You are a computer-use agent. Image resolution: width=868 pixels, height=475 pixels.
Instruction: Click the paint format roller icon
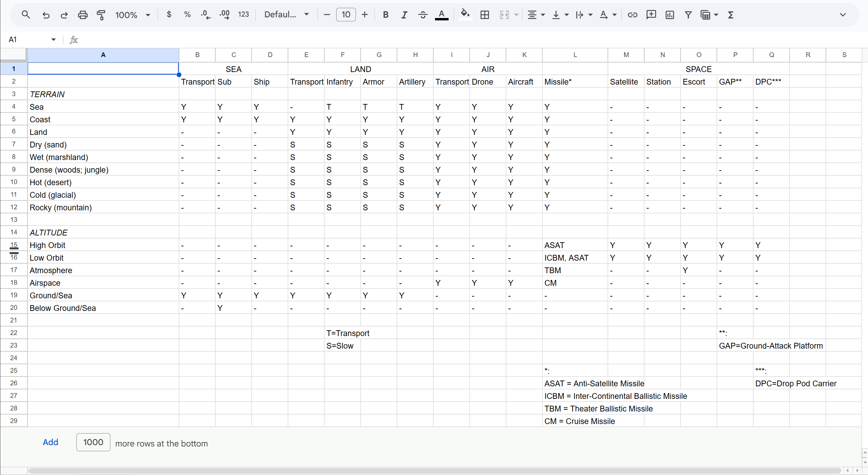101,15
